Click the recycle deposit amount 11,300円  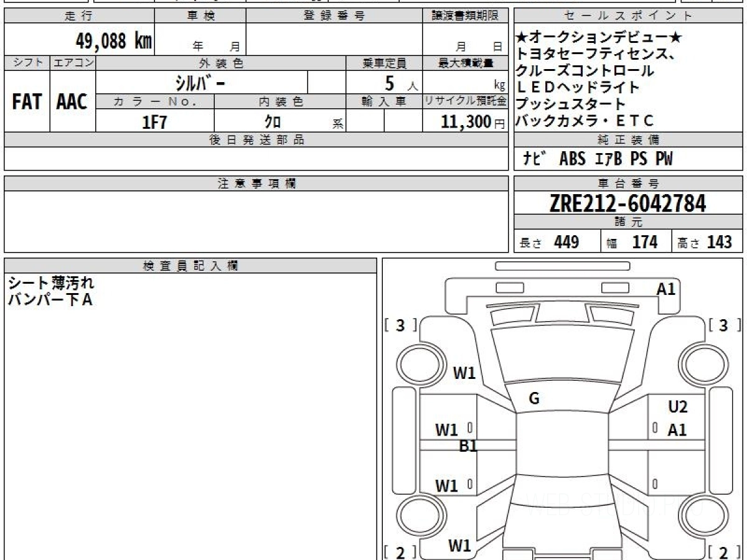point(473,122)
